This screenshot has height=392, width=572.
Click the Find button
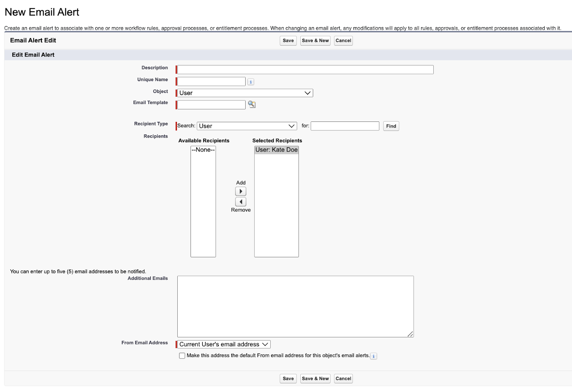point(391,126)
